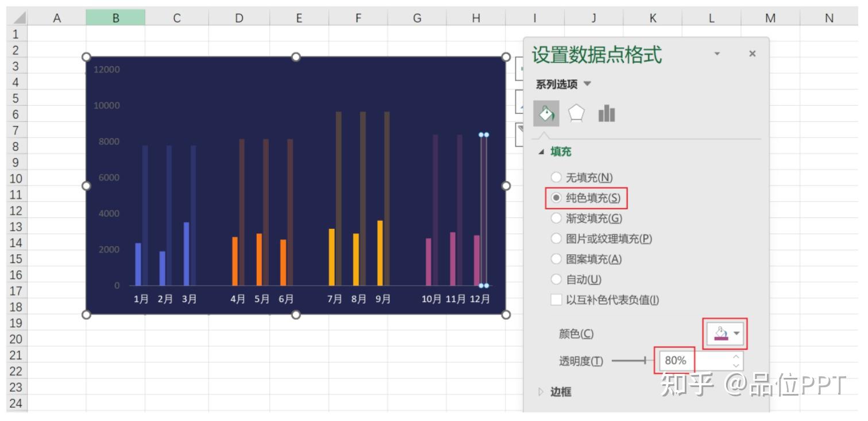This screenshot has width=868, height=421.
Task: Click the Chart Styles brush icon
Action: [520, 101]
